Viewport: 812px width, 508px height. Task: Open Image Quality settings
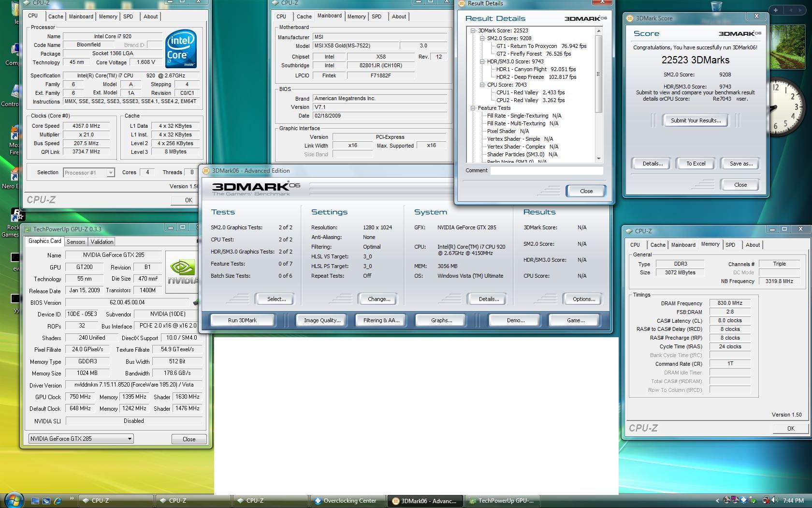(322, 320)
